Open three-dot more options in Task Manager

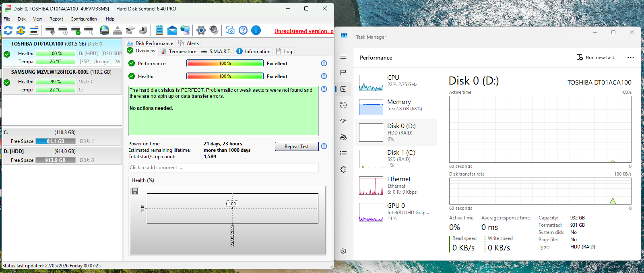631,58
